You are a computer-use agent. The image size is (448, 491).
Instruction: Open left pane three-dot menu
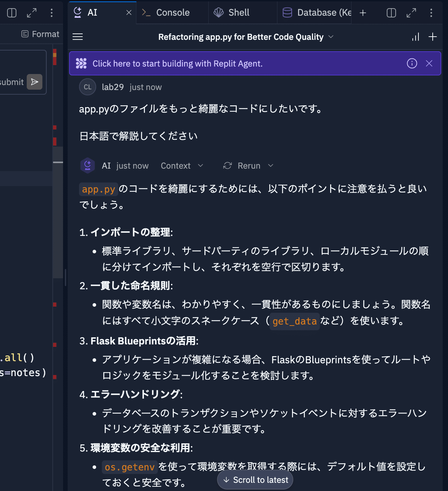coord(52,13)
